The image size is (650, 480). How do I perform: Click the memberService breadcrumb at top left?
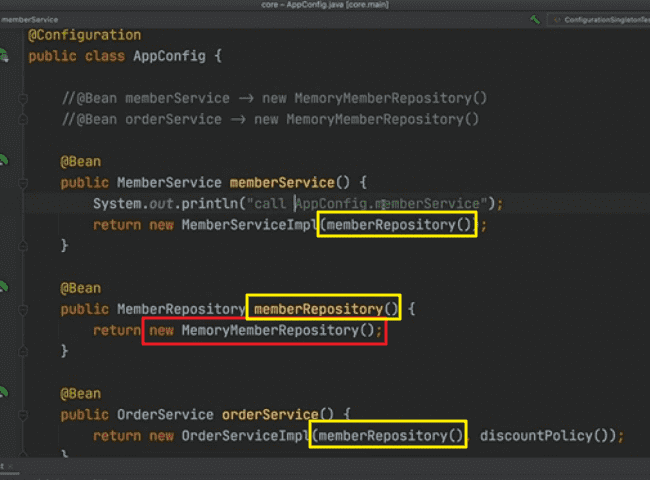click(x=29, y=19)
